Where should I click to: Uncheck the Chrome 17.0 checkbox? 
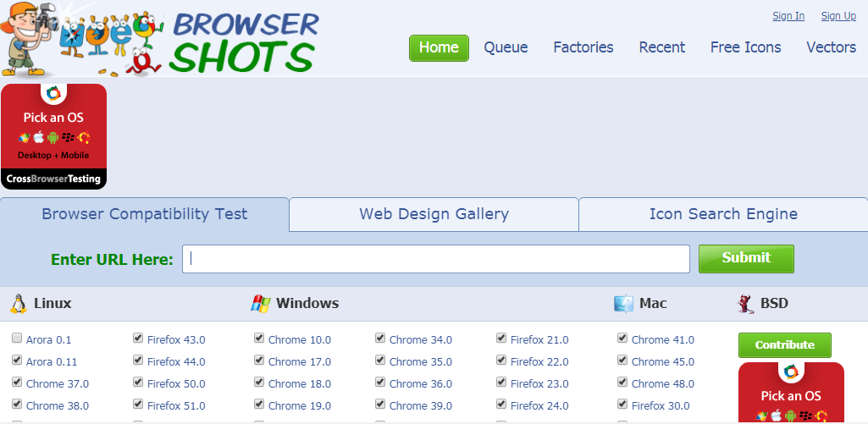click(259, 360)
